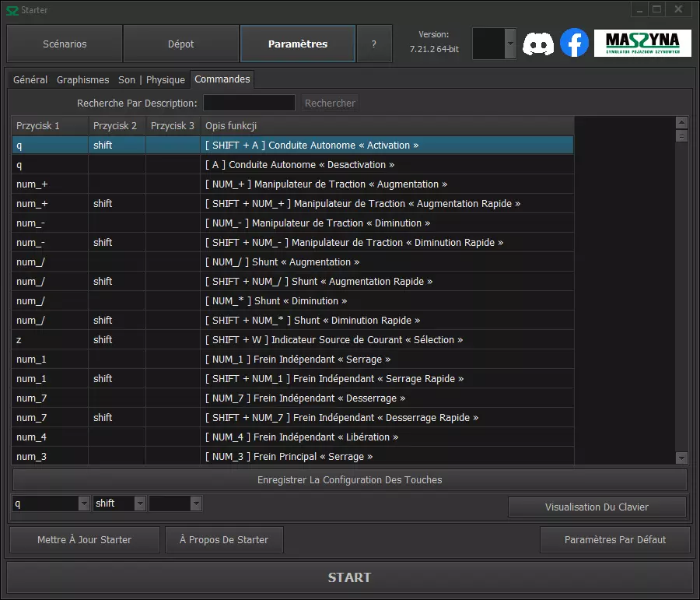Image resolution: width=700 pixels, height=600 pixels.
Task: Click the Opis funkcji column header
Action: pyautogui.click(x=387, y=126)
